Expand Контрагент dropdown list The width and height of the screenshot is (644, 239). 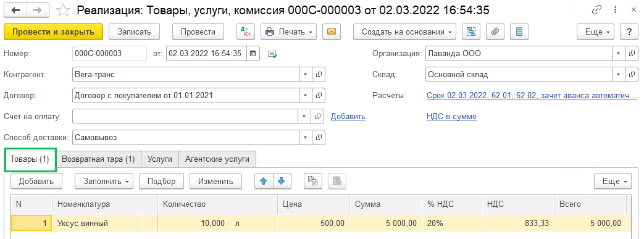[x=305, y=74]
